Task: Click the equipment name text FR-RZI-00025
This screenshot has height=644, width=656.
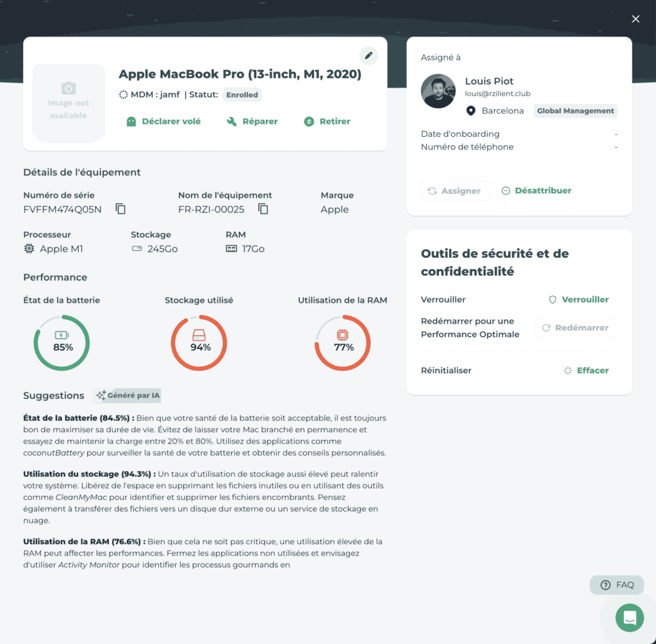Action: (x=211, y=209)
